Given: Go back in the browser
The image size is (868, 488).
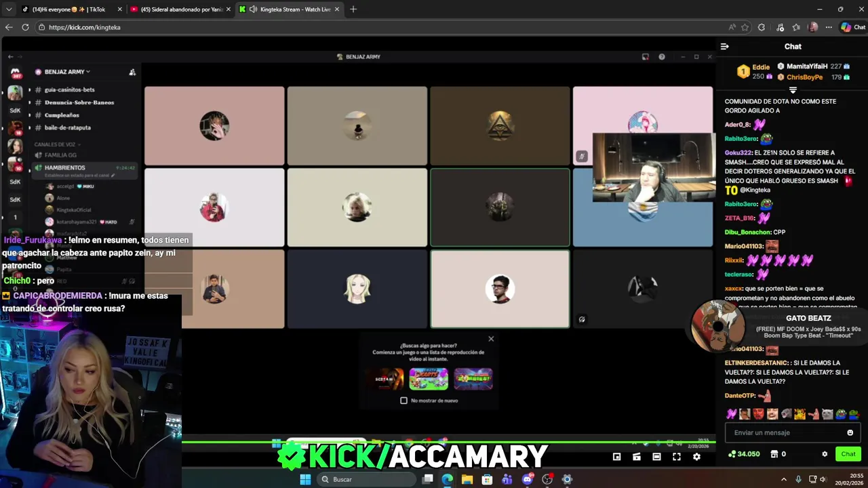Looking at the screenshot, I should [9, 27].
